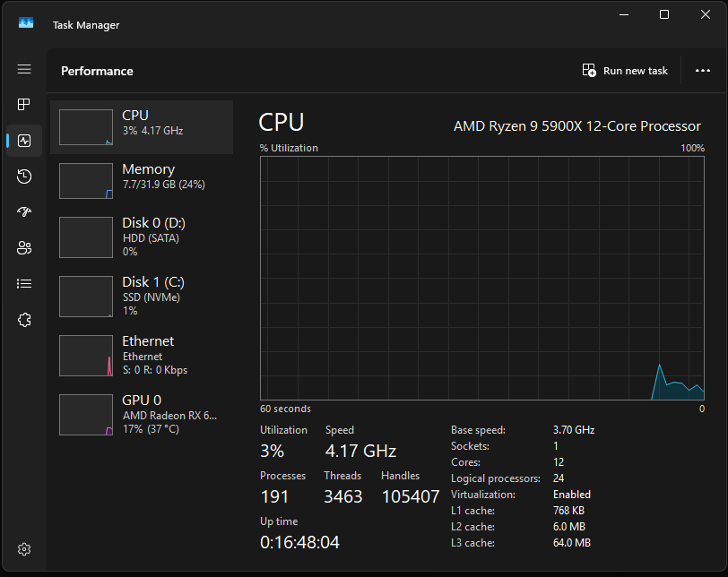Open the three-dot more options menu
728x577 pixels.
703,71
